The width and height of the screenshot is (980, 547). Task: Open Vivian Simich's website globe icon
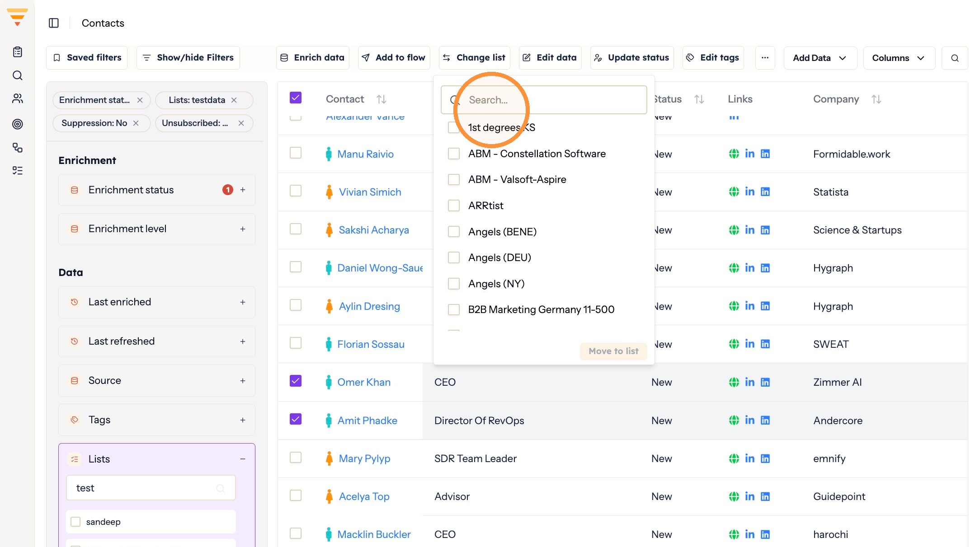click(734, 192)
